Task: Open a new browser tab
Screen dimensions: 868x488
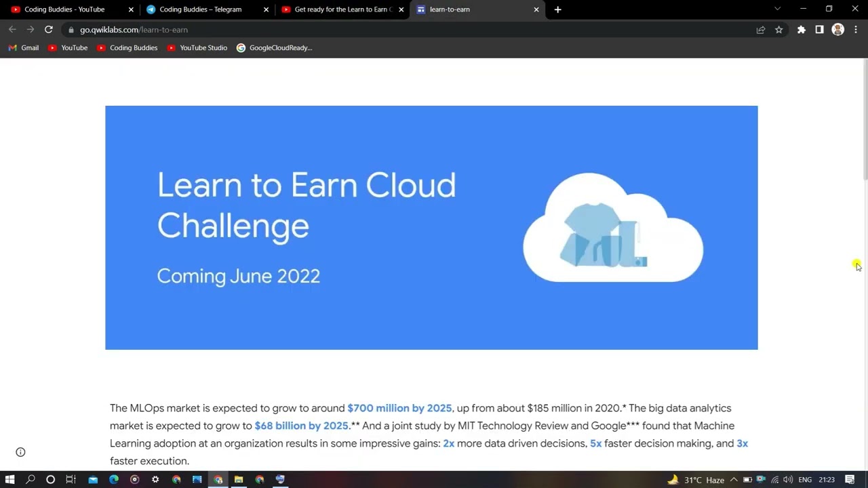Action: (557, 9)
